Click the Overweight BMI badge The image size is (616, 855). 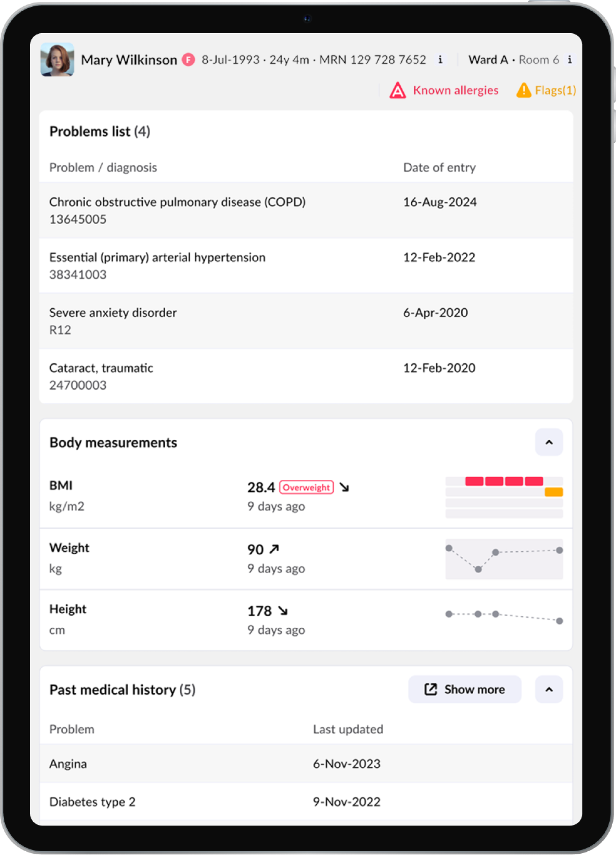(x=306, y=488)
